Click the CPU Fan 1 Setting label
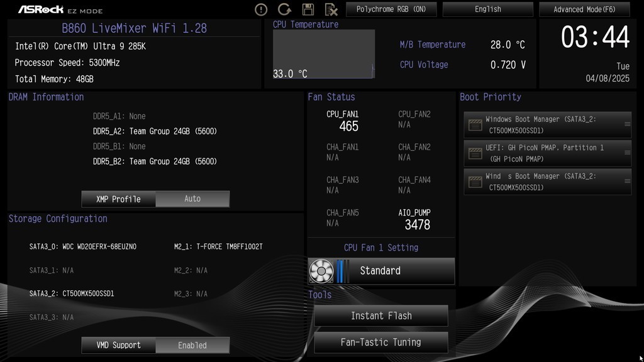This screenshot has height=362, width=644. point(381,248)
